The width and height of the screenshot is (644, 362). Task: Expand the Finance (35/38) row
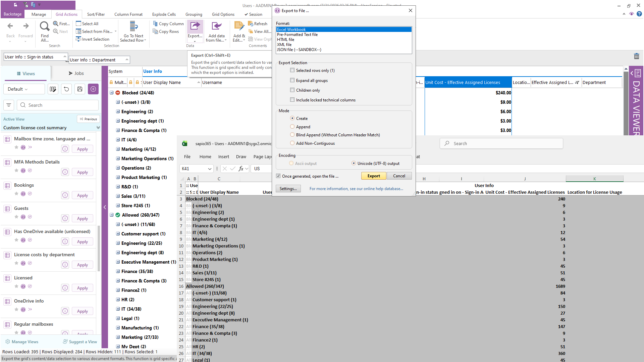click(118, 271)
